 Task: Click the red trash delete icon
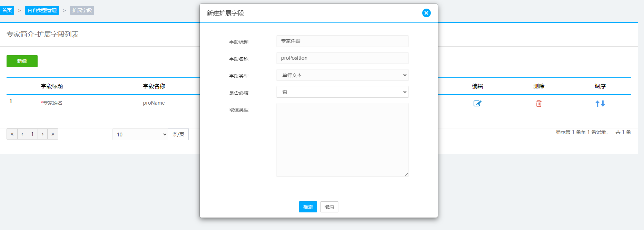(x=538, y=103)
